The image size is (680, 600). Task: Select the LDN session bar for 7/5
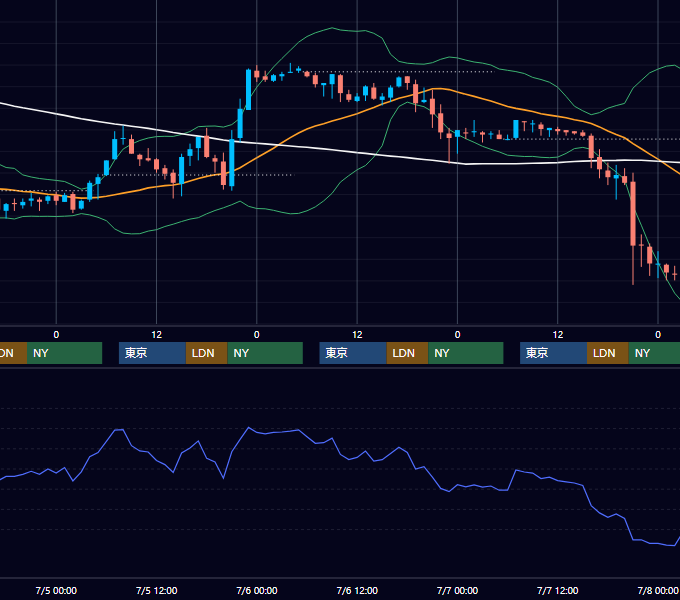click(206, 353)
